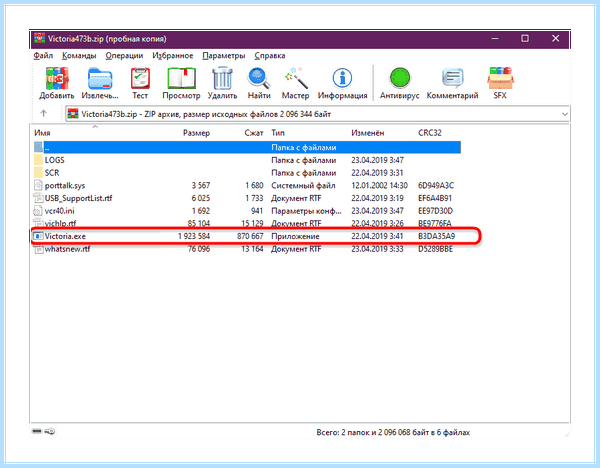Select the Найти magnifier icon
The height and width of the screenshot is (468, 600).
click(x=259, y=78)
